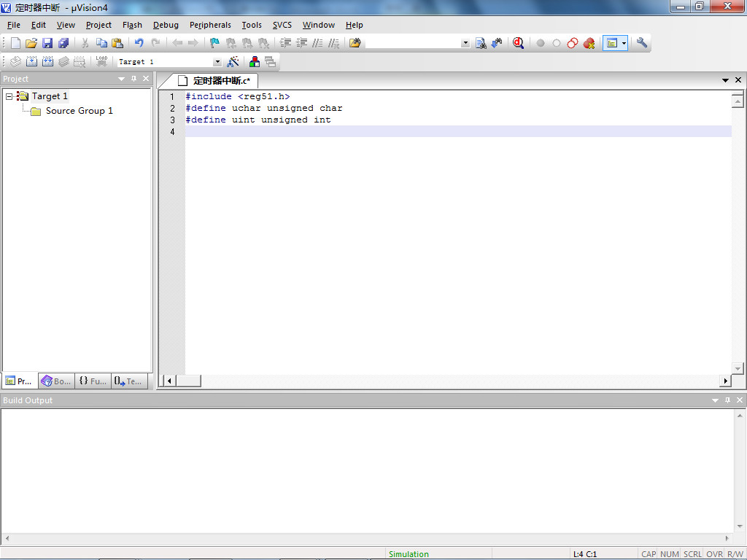Click the Navigate Forwards arrow
The height and width of the screenshot is (560, 747).
[x=193, y=43]
